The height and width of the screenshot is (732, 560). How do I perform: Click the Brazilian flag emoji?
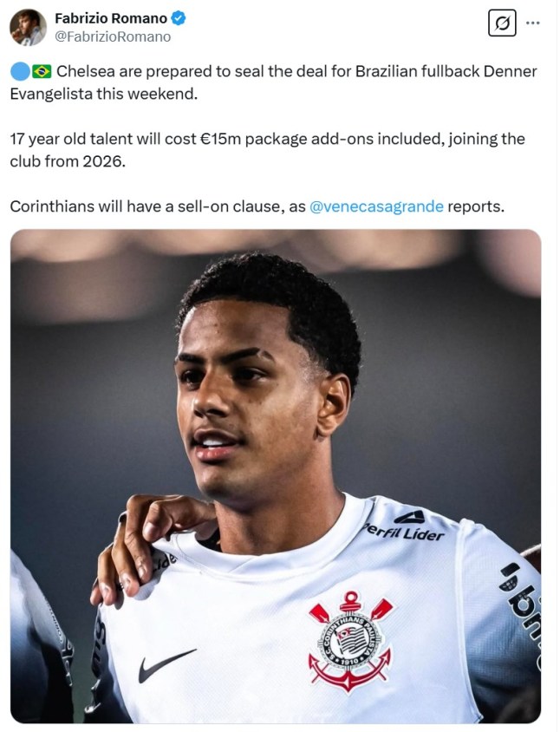pyautogui.click(x=42, y=71)
